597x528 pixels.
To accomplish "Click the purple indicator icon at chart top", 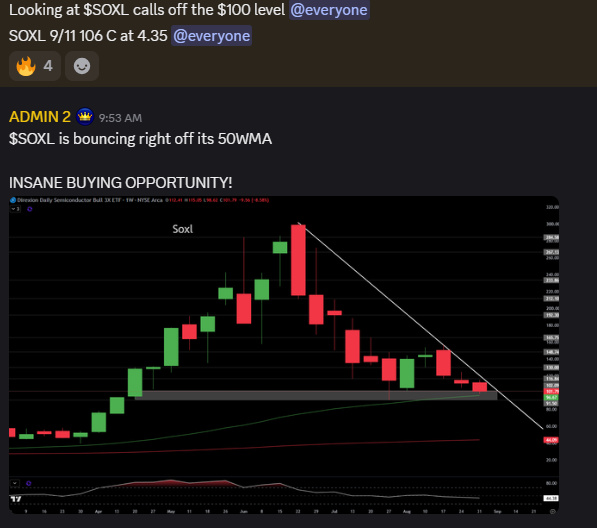I will [x=30, y=209].
